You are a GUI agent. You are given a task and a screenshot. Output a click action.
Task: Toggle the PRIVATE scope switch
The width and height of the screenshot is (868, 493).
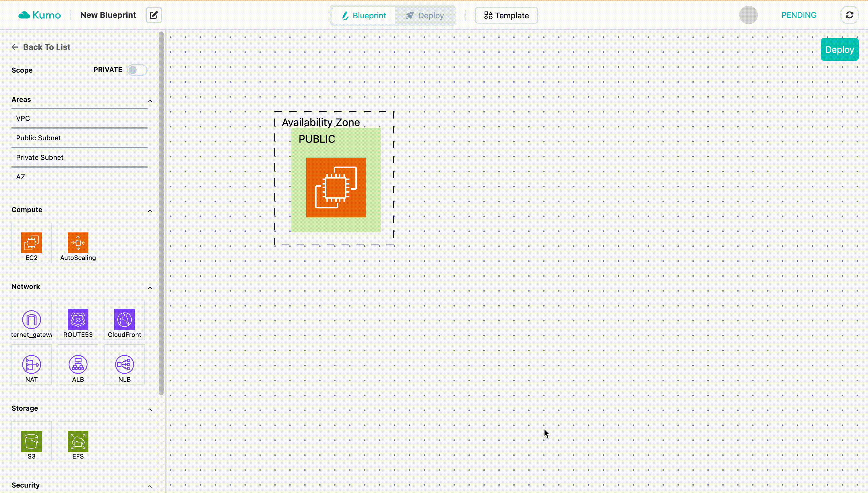pyautogui.click(x=137, y=70)
